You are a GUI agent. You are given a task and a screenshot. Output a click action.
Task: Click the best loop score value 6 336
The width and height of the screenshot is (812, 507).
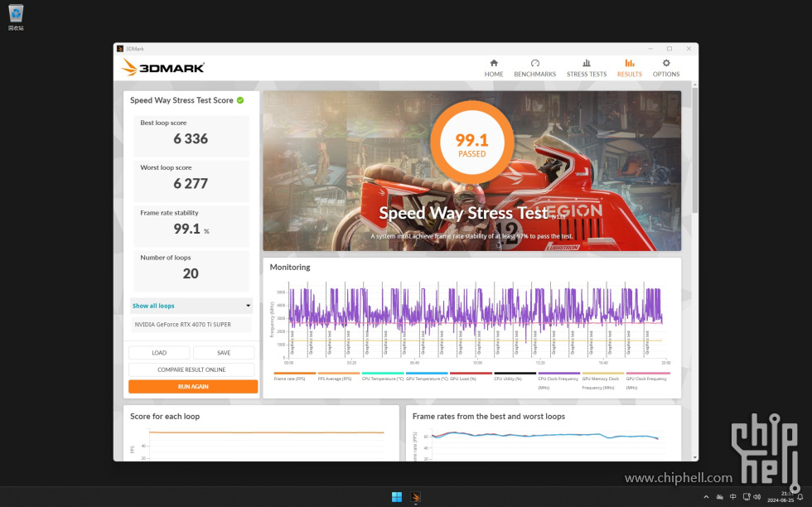click(191, 139)
